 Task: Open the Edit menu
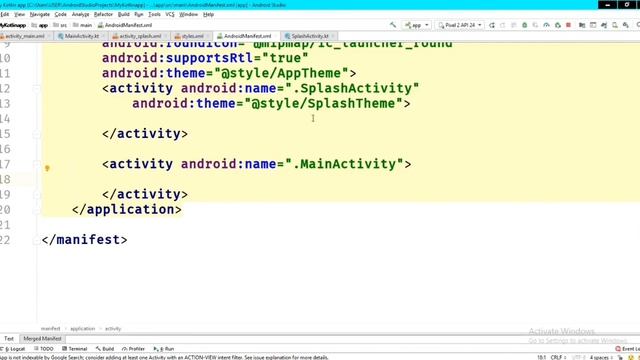(4, 14)
